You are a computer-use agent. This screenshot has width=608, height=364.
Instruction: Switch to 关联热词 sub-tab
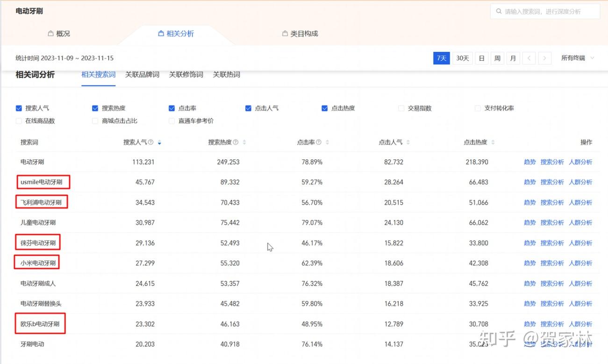[x=227, y=75]
